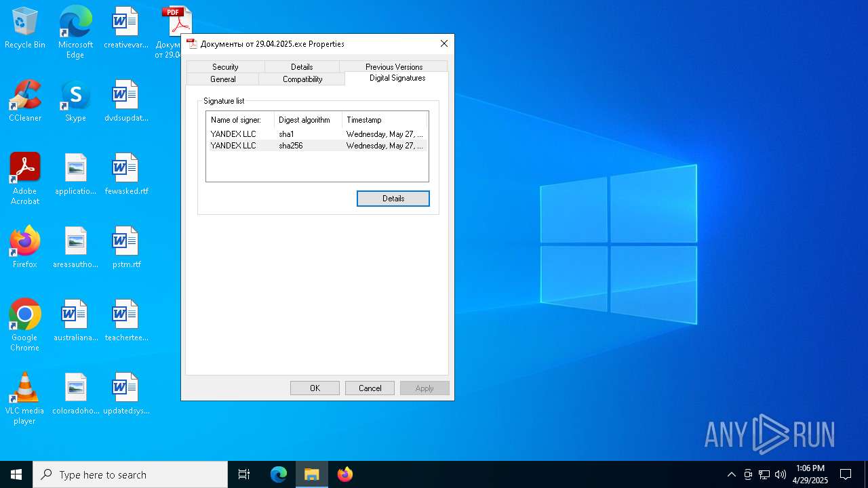The width and height of the screenshot is (868, 488).
Task: Open File Explorer from the taskbar
Action: (x=312, y=474)
